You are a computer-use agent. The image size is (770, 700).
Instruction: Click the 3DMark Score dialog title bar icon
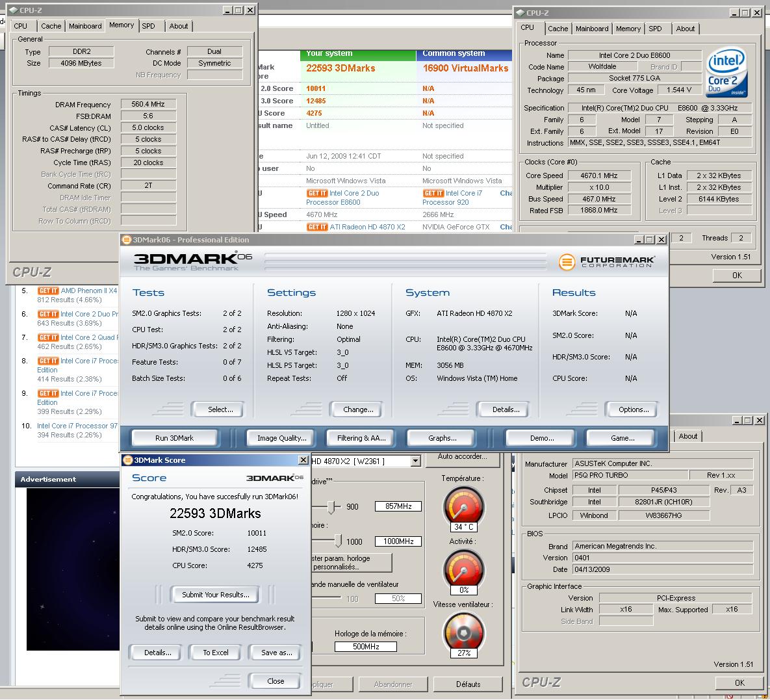point(127,460)
